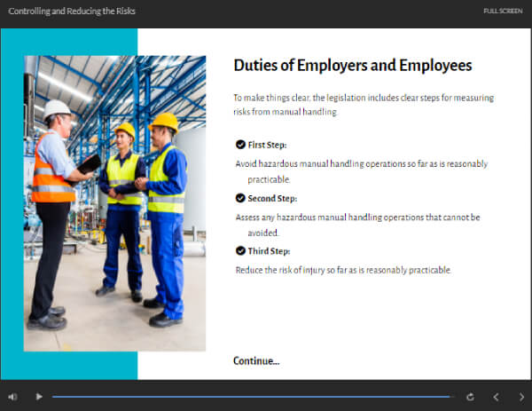Click the factory workers photo

pyautogui.click(x=114, y=203)
